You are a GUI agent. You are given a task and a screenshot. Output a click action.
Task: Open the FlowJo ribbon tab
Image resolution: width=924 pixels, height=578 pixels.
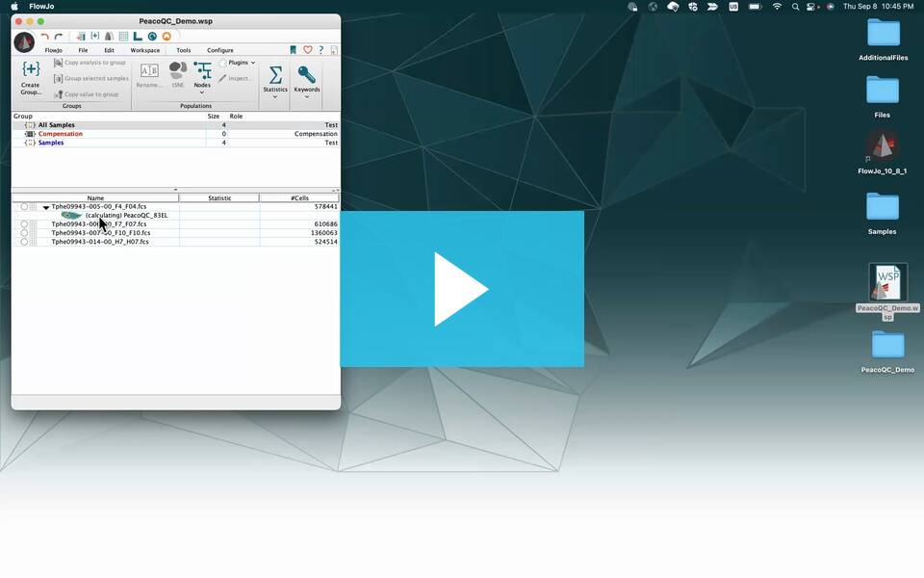[x=54, y=51]
